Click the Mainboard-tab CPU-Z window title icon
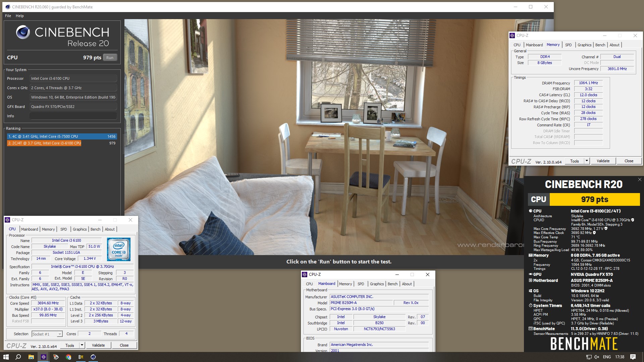This screenshot has width=644, height=362. tap(305, 274)
